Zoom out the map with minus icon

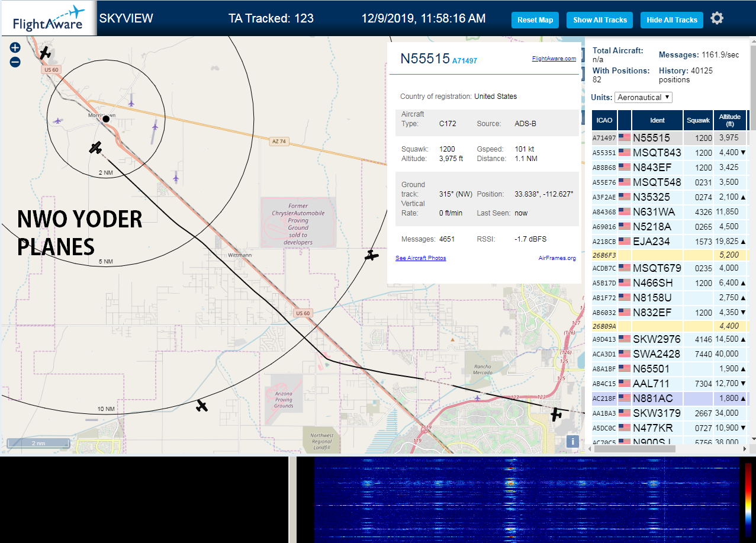coord(15,62)
